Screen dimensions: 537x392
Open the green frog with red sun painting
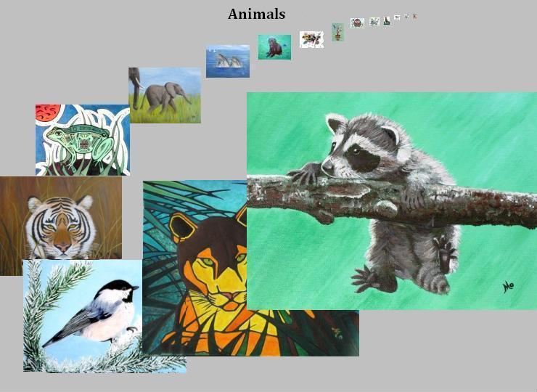[x=83, y=140]
